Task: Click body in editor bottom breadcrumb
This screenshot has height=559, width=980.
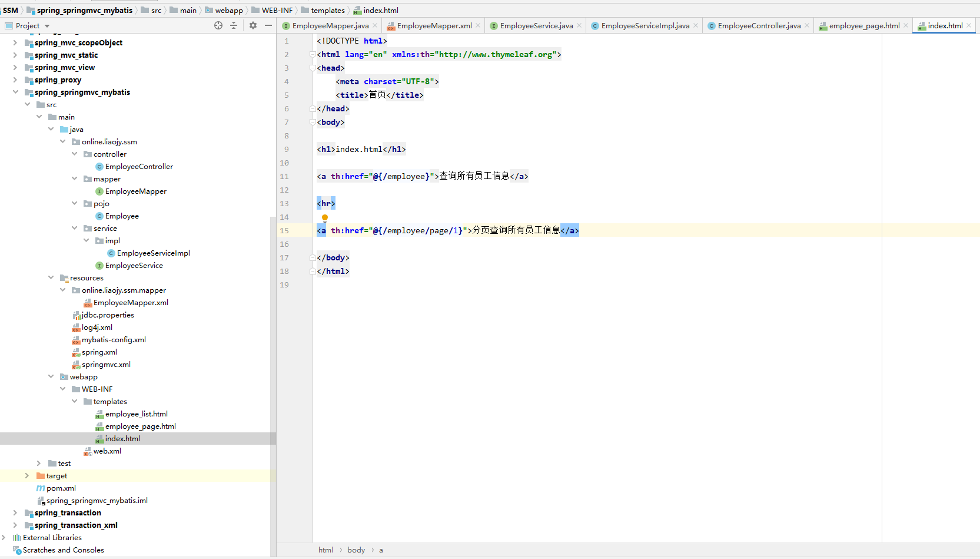Action: pyautogui.click(x=356, y=550)
